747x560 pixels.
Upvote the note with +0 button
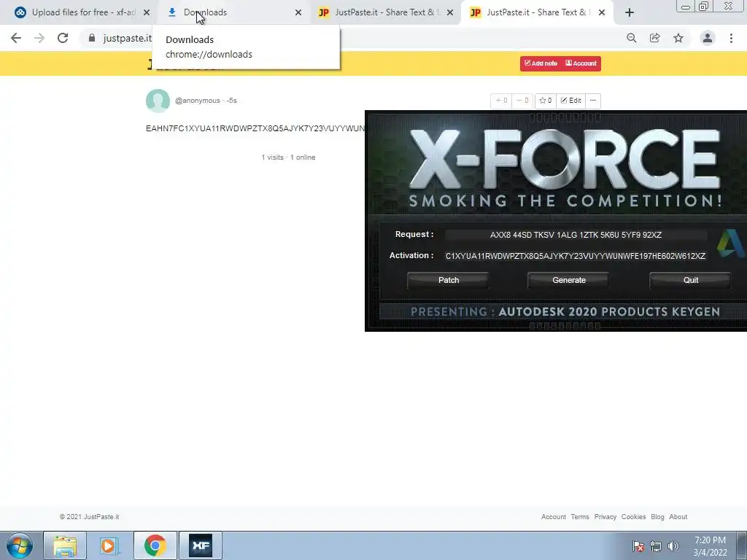501,101
